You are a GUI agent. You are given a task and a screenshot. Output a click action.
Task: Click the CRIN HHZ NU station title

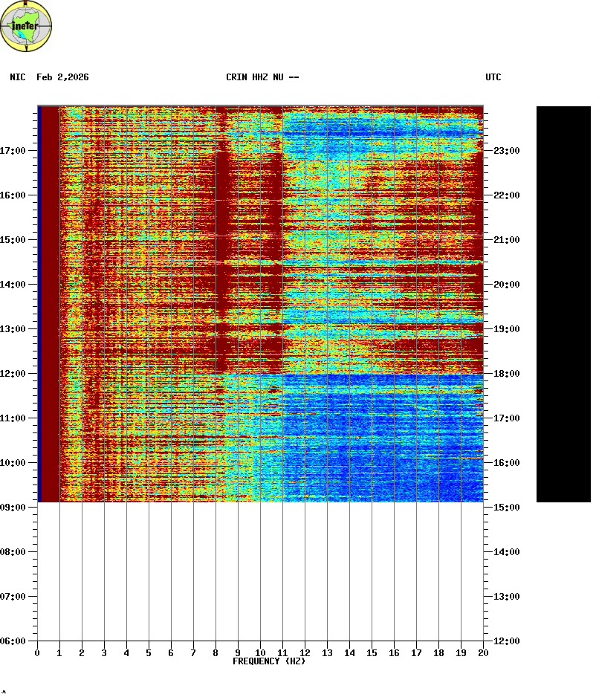coord(262,77)
